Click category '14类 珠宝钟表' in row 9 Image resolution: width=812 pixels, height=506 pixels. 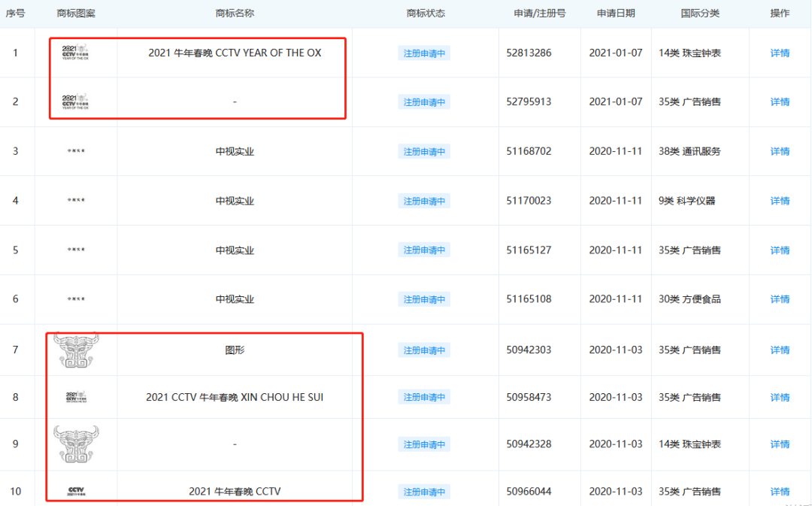click(689, 444)
